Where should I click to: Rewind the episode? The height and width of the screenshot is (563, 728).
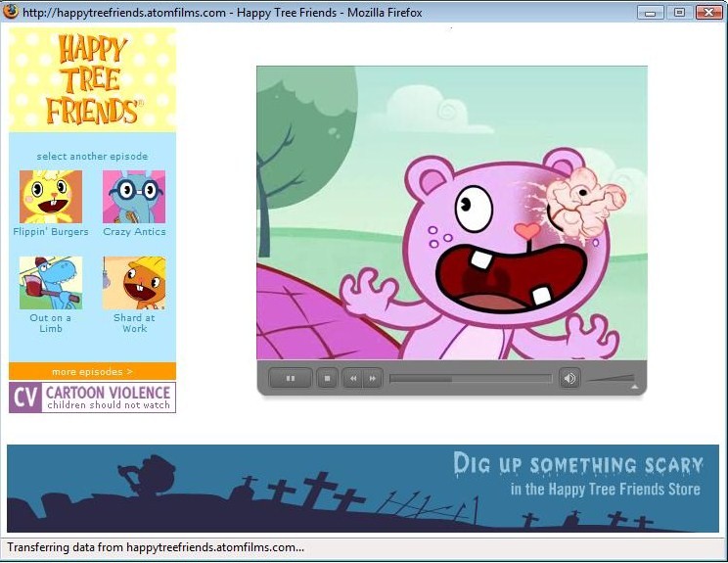point(353,378)
